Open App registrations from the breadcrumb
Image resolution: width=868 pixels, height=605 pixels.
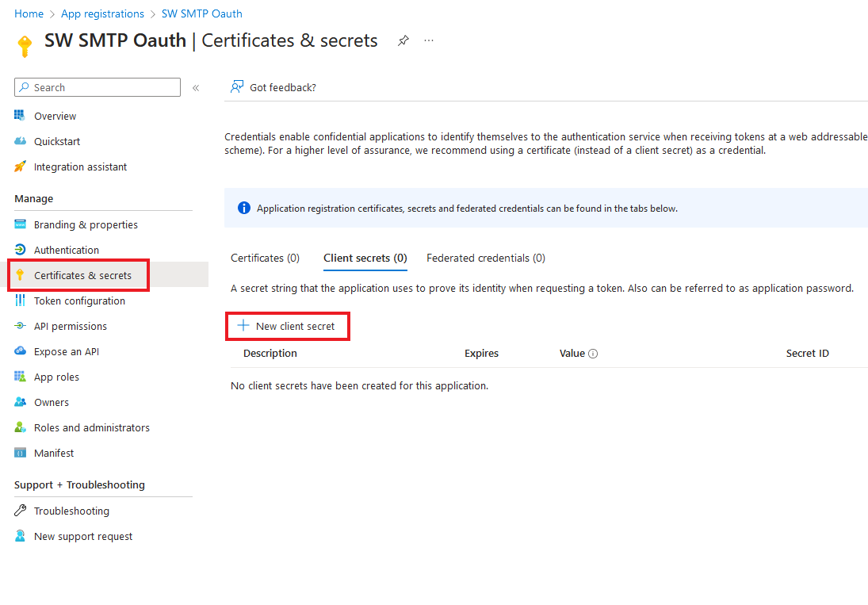click(102, 13)
